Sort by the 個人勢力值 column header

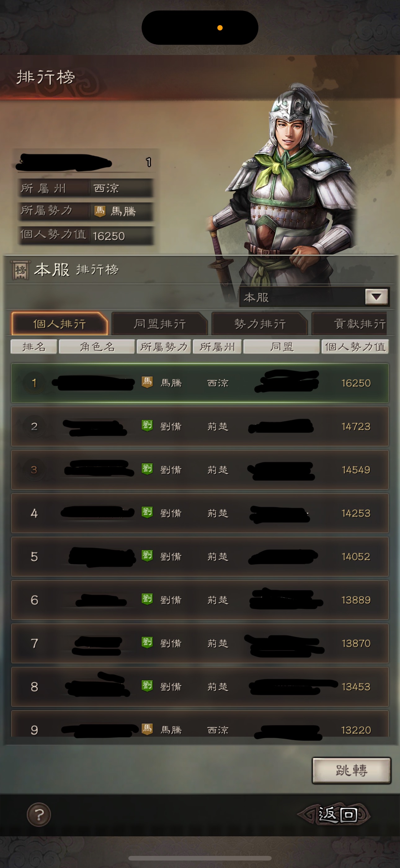tap(355, 347)
